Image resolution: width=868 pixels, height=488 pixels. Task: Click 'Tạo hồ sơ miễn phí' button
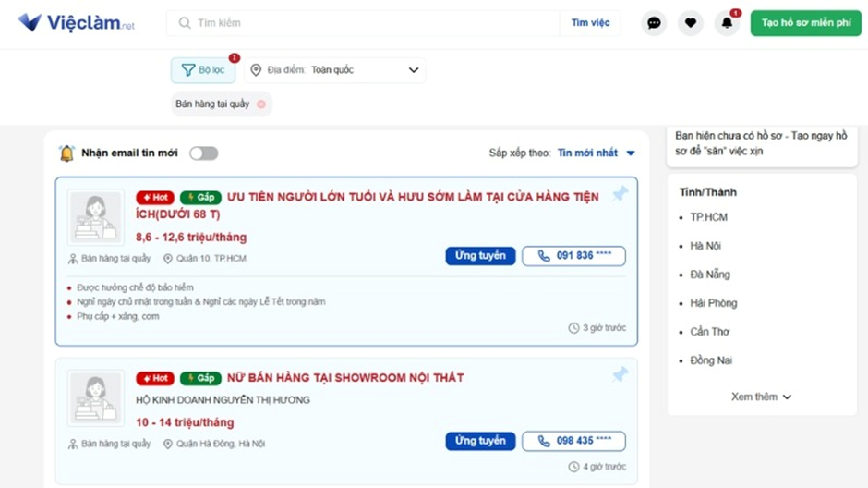pyautogui.click(x=805, y=23)
